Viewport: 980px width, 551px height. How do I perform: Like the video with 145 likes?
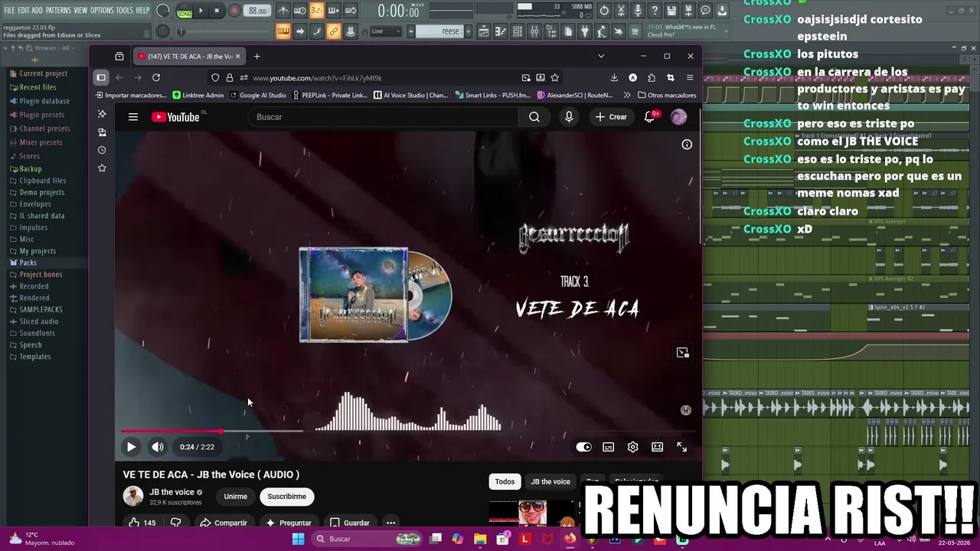[x=142, y=523]
